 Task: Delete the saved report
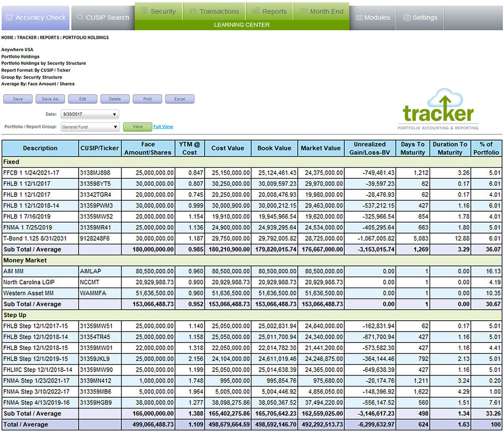click(115, 99)
